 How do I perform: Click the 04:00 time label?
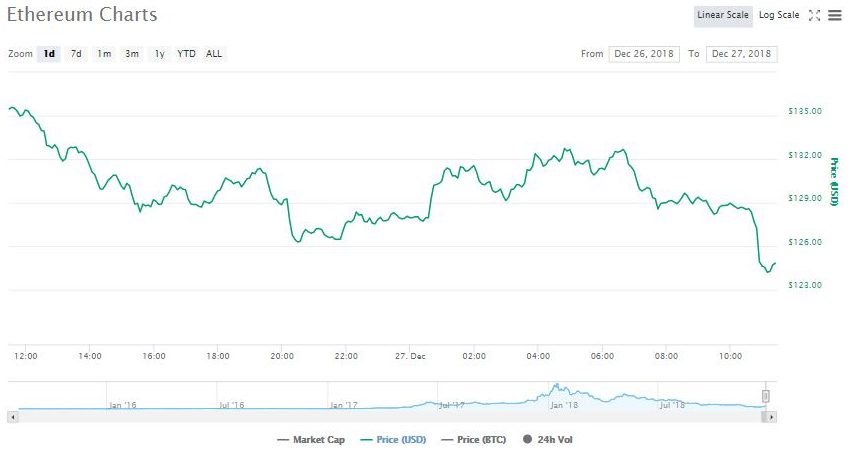pyautogui.click(x=538, y=356)
